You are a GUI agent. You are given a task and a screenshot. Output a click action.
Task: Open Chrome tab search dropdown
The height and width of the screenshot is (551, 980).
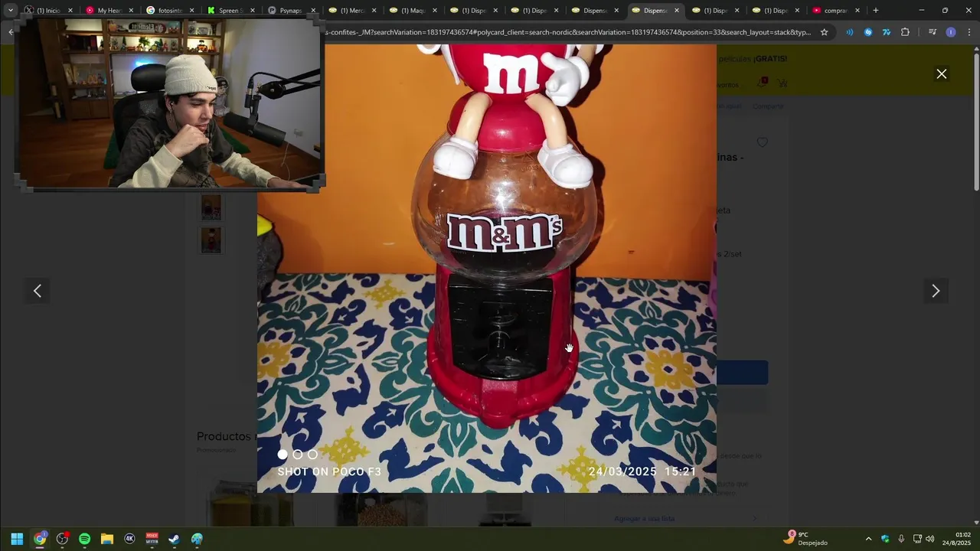(11, 11)
